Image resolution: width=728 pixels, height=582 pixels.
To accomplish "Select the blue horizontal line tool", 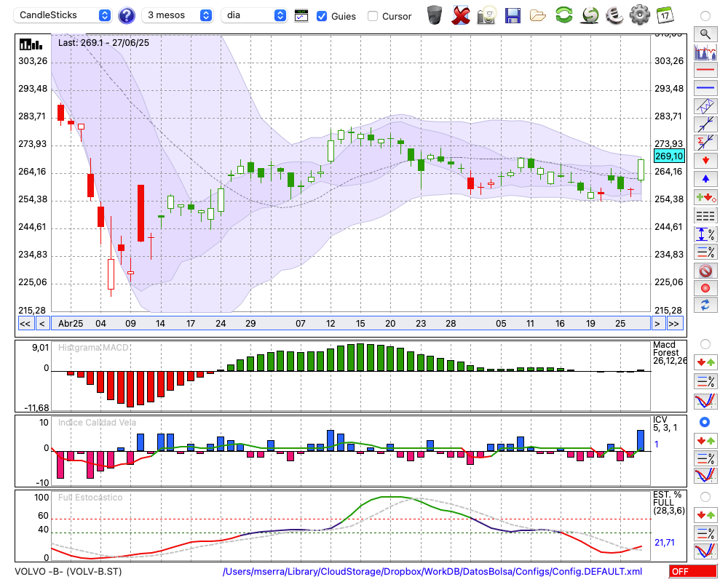I will tap(705, 88).
